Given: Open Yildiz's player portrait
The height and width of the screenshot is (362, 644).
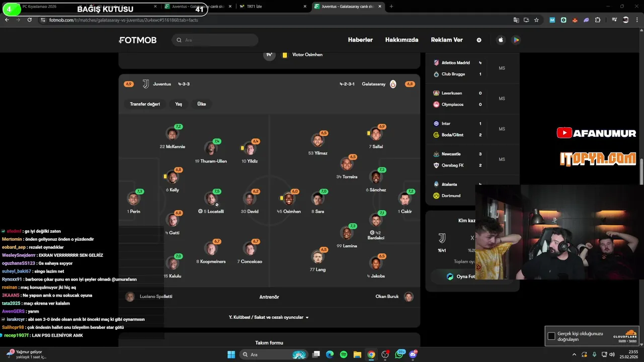Looking at the screenshot, I should coord(250,148).
